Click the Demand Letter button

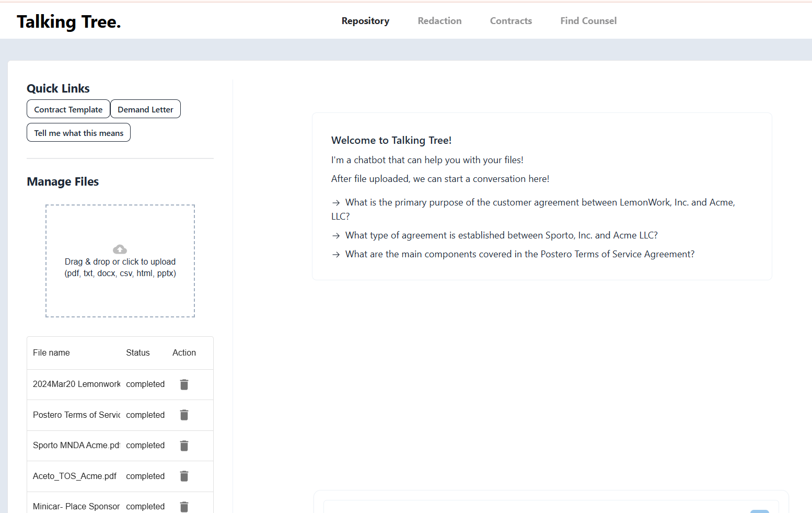click(145, 109)
